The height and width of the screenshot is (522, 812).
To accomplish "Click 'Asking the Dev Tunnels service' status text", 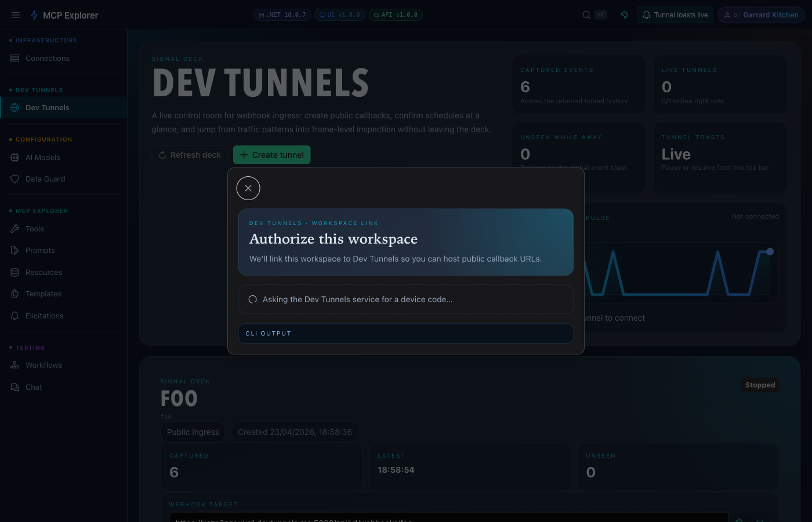I will (357, 300).
